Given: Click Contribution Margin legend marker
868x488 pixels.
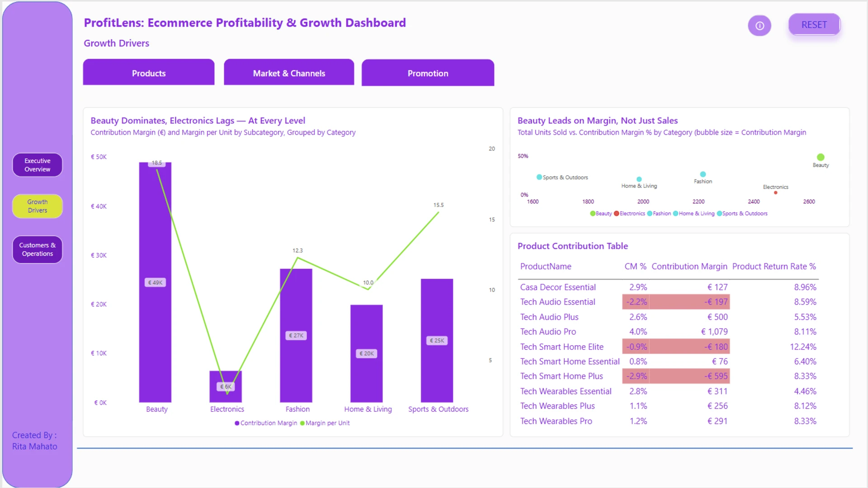Looking at the screenshot, I should [x=237, y=423].
